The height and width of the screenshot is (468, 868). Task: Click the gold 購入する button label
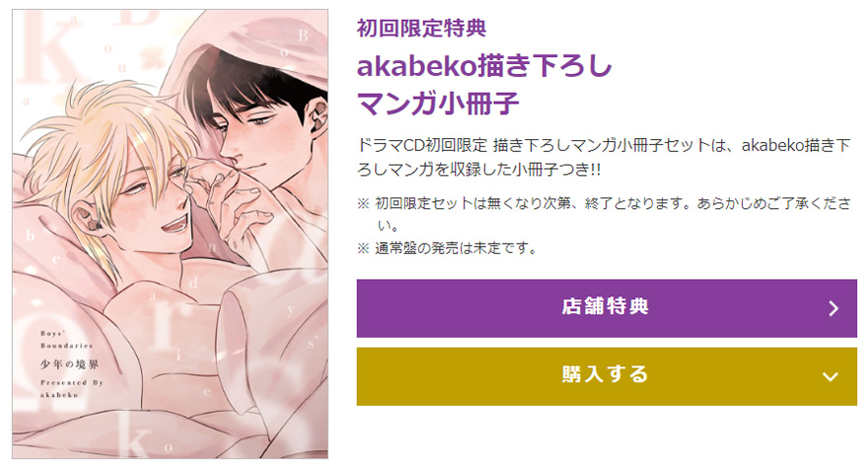[606, 374]
